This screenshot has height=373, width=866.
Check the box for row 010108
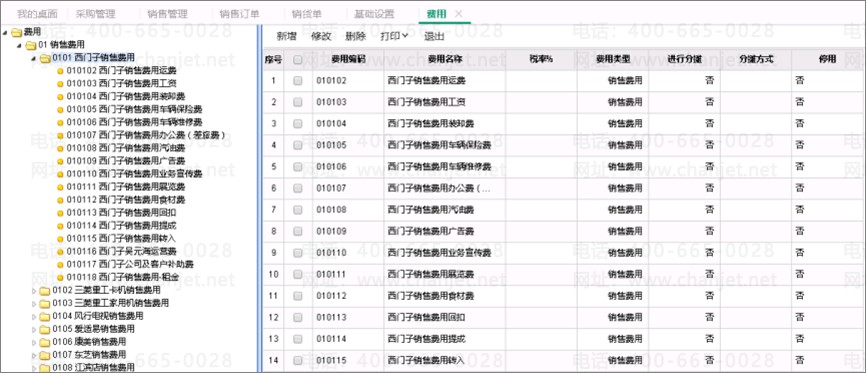pos(298,210)
